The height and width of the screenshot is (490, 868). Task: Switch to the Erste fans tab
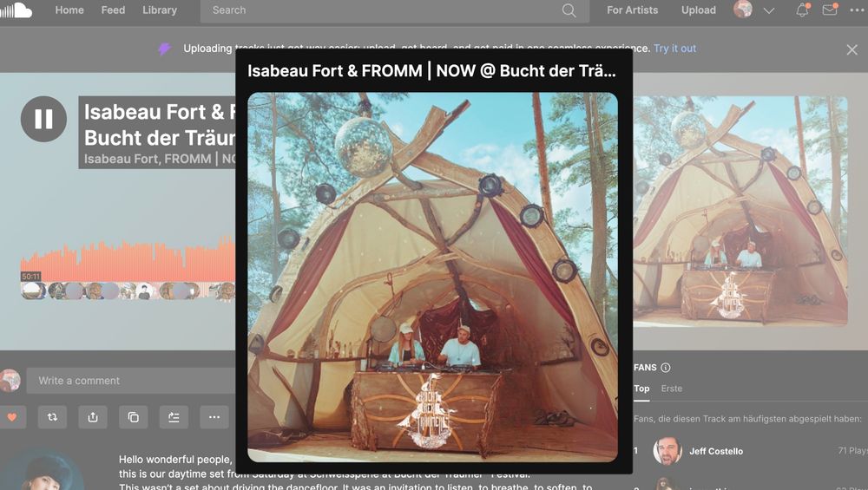tap(672, 389)
